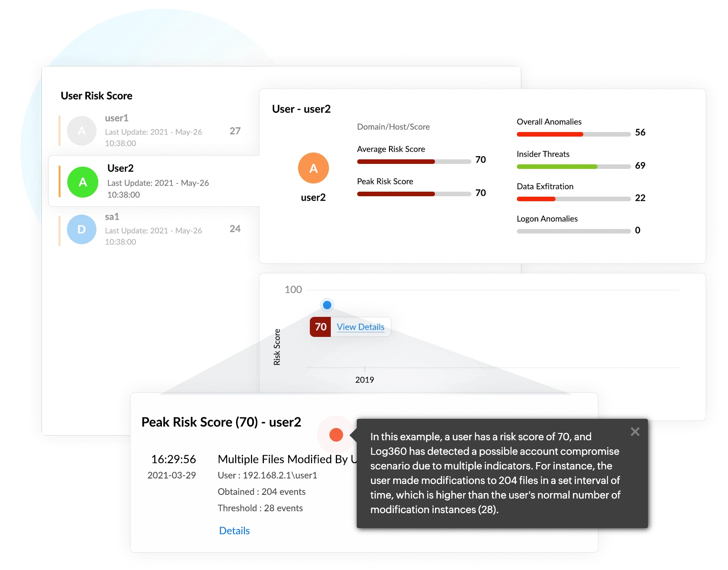
Task: Click the 16:29:56 event timestamp
Action: [x=173, y=459]
